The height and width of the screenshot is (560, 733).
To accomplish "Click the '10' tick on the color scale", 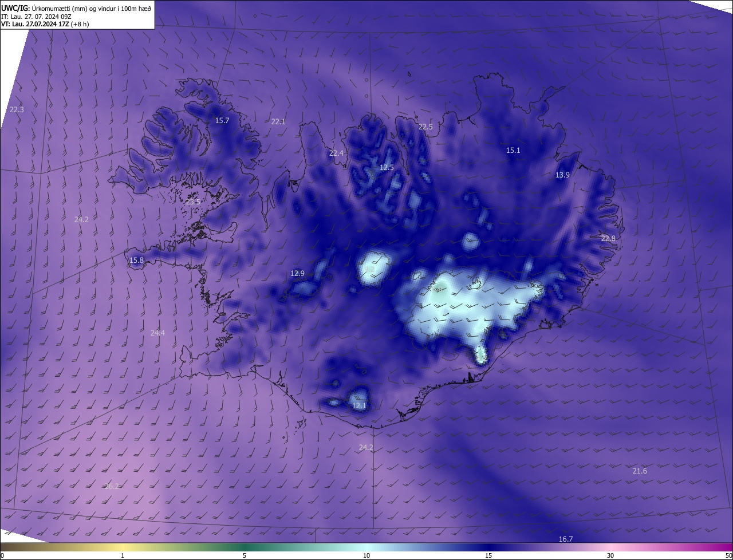I will click(x=366, y=555).
